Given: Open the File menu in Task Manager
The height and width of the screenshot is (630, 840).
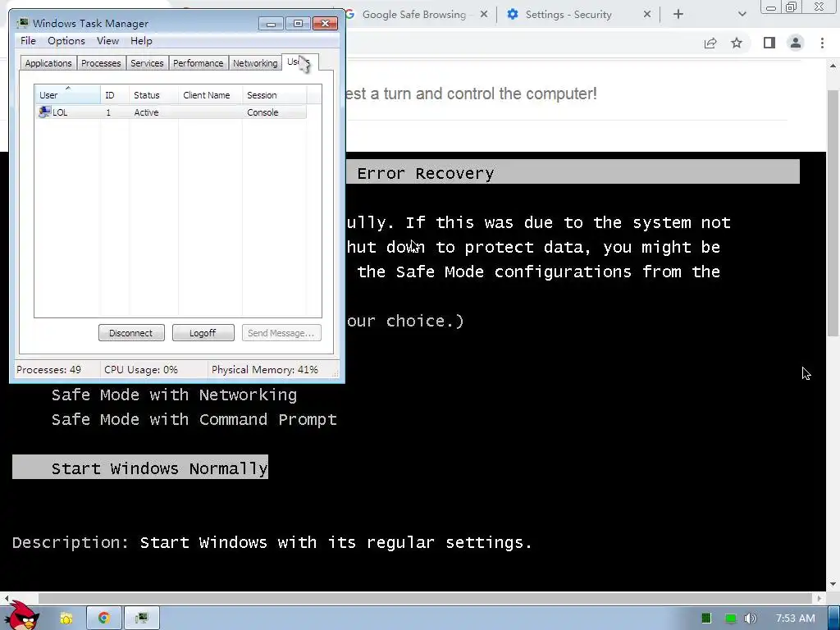Looking at the screenshot, I should tap(28, 41).
